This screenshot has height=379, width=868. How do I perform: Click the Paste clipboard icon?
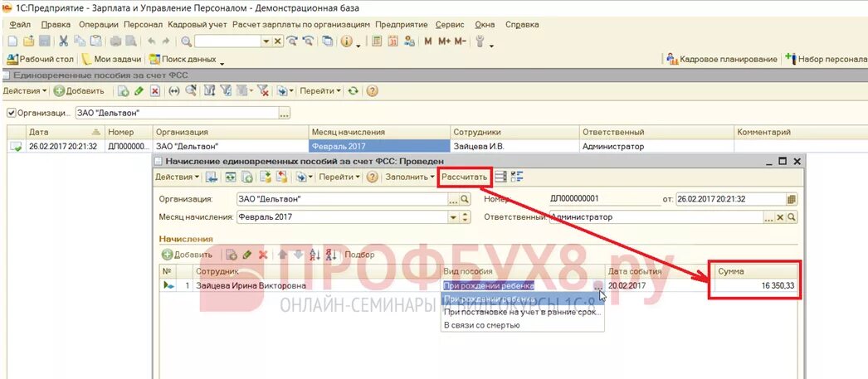pos(95,41)
